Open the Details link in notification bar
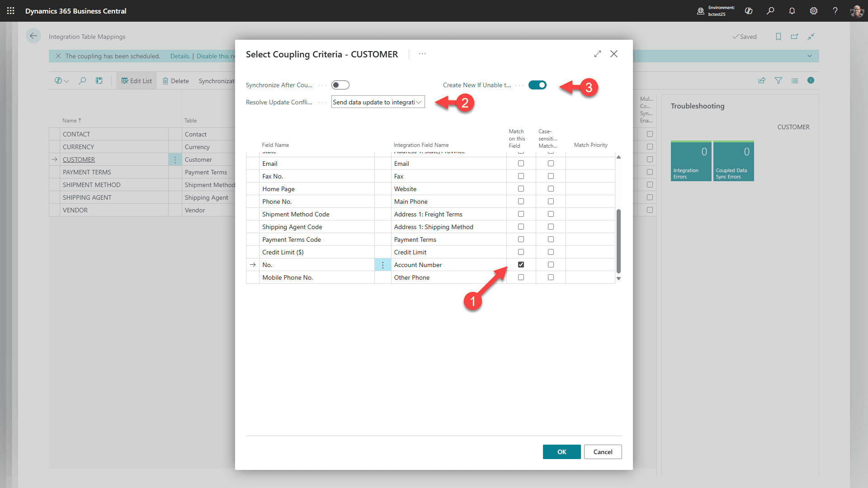This screenshot has height=488, width=868. 180,56
